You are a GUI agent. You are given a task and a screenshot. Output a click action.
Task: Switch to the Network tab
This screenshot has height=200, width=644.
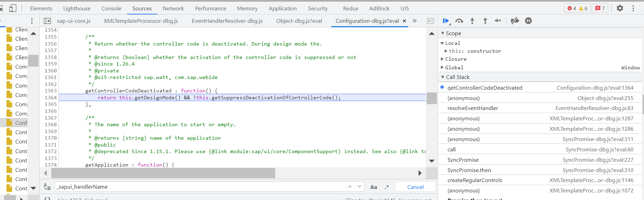(x=173, y=8)
